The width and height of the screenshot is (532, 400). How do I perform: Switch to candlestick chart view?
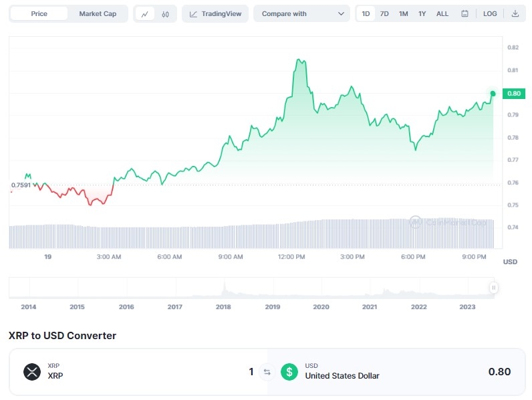tap(165, 14)
